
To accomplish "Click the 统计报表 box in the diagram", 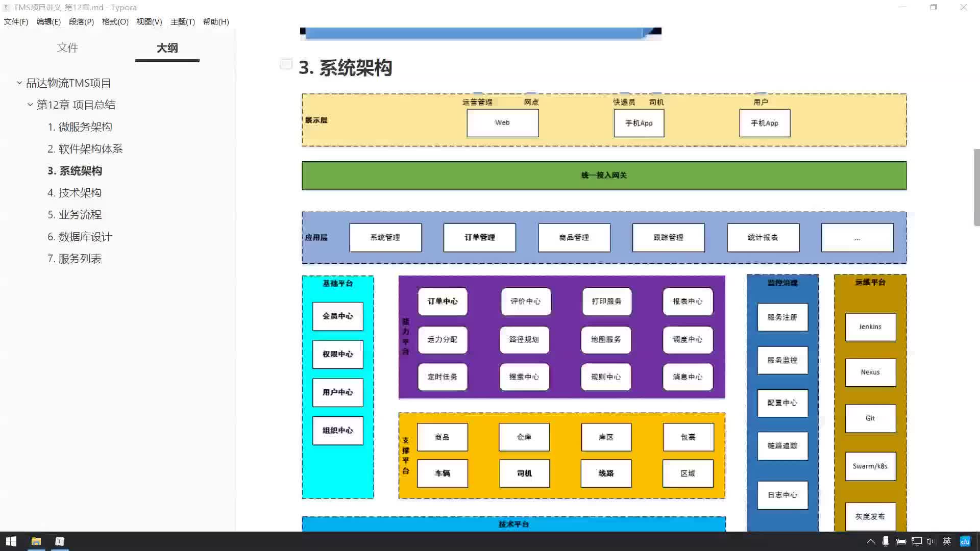I will click(x=763, y=237).
